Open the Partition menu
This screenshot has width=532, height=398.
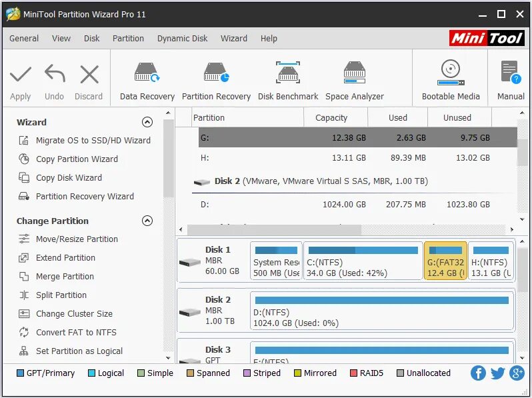pyautogui.click(x=128, y=39)
